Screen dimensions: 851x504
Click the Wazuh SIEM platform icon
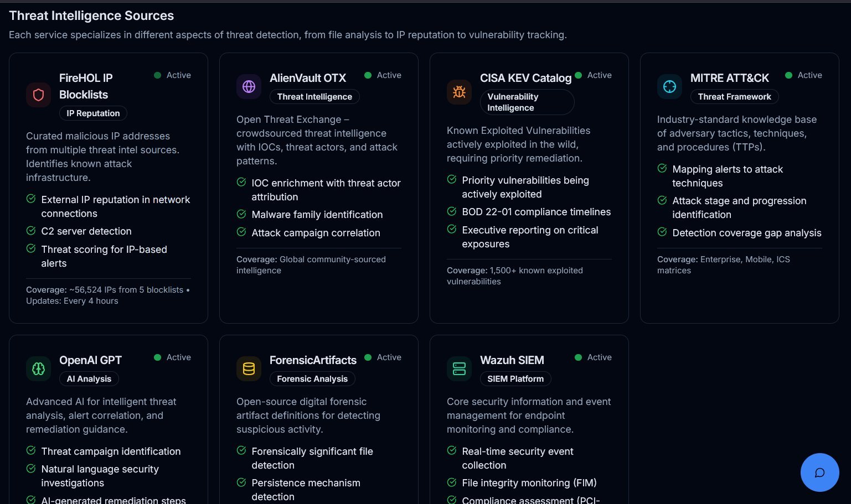pos(459,368)
